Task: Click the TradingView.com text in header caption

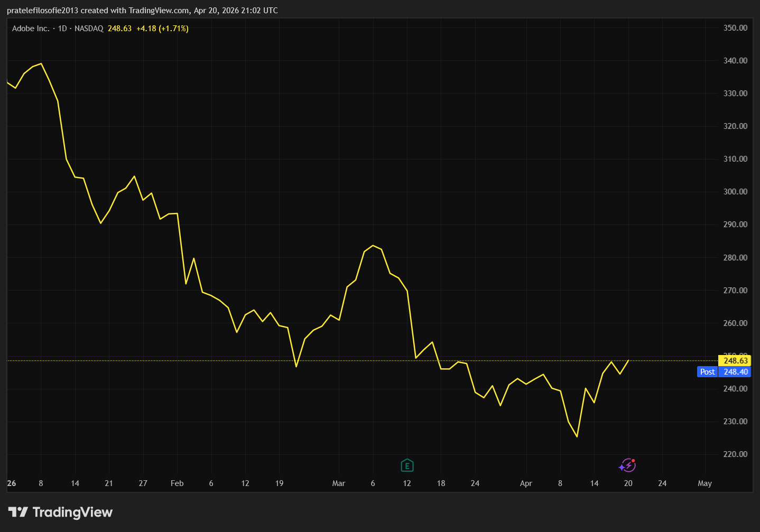Action: pyautogui.click(x=159, y=11)
